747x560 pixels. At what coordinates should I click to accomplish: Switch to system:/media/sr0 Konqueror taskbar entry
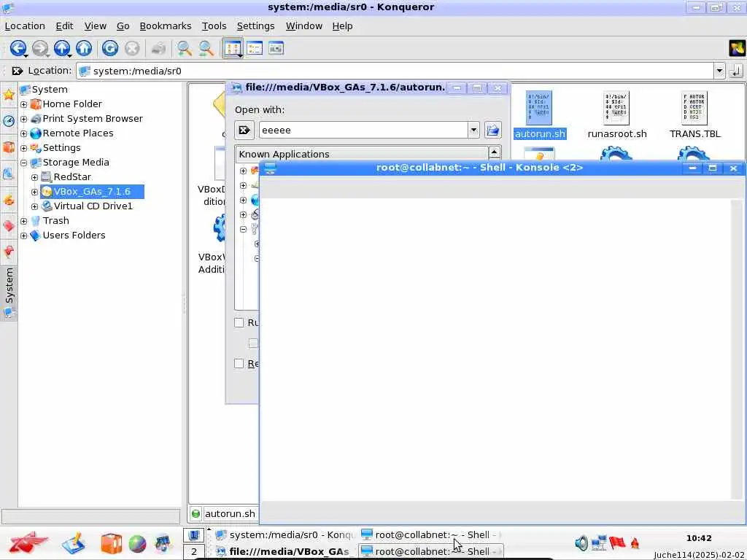[x=285, y=534]
